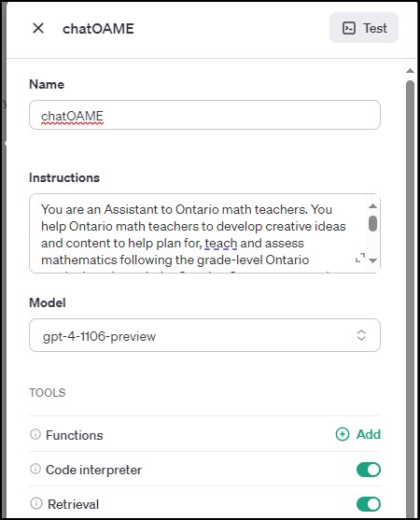420x520 pixels.
Task: Click the Instructions scroll-down arrow
Action: coord(372,260)
